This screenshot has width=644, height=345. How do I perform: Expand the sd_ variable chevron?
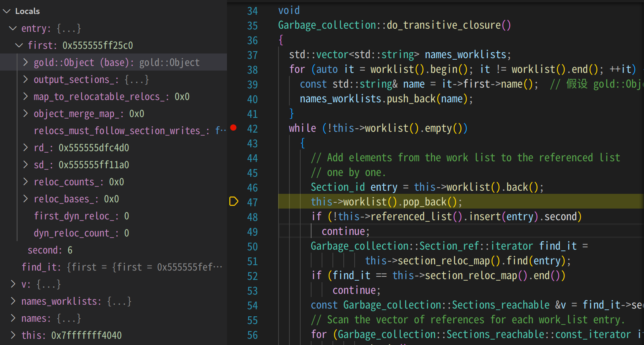point(25,165)
